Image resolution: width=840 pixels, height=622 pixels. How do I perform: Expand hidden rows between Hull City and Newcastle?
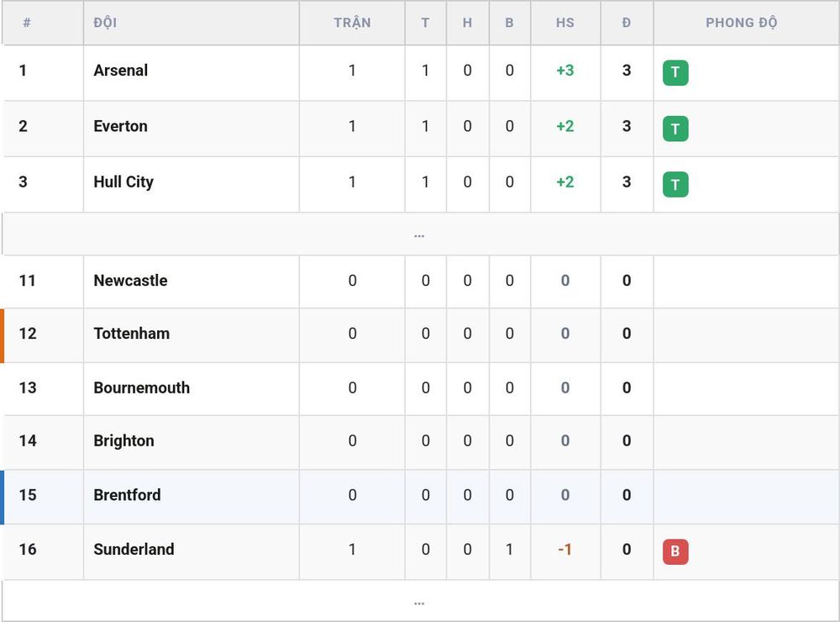(x=419, y=235)
